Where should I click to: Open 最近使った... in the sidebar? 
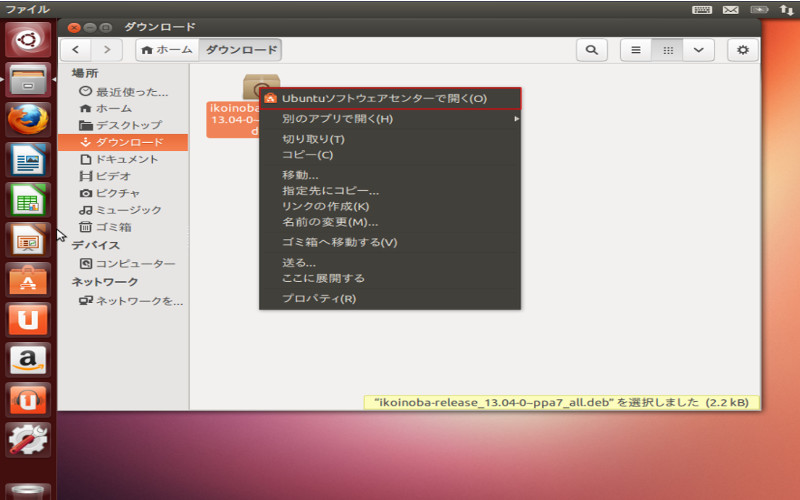tap(123, 92)
